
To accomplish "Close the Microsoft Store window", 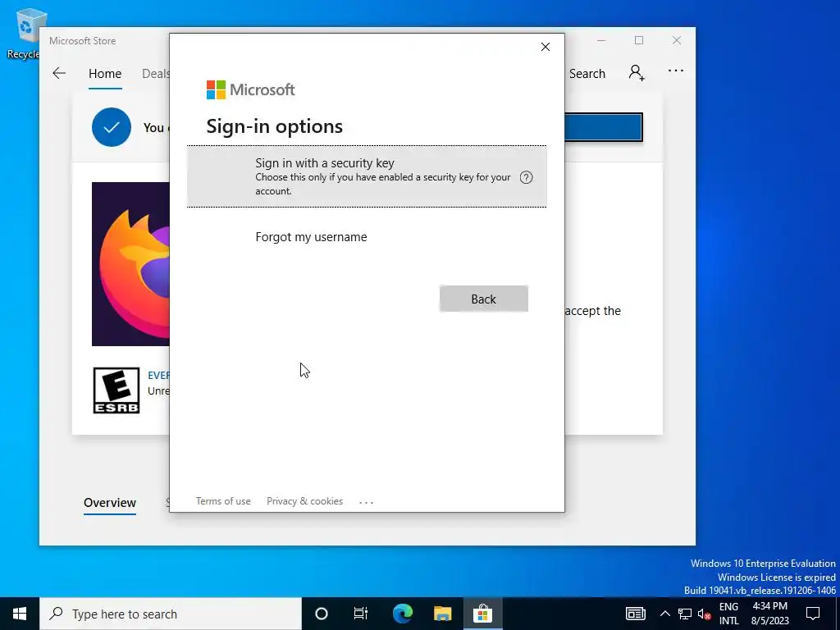I will click(677, 41).
